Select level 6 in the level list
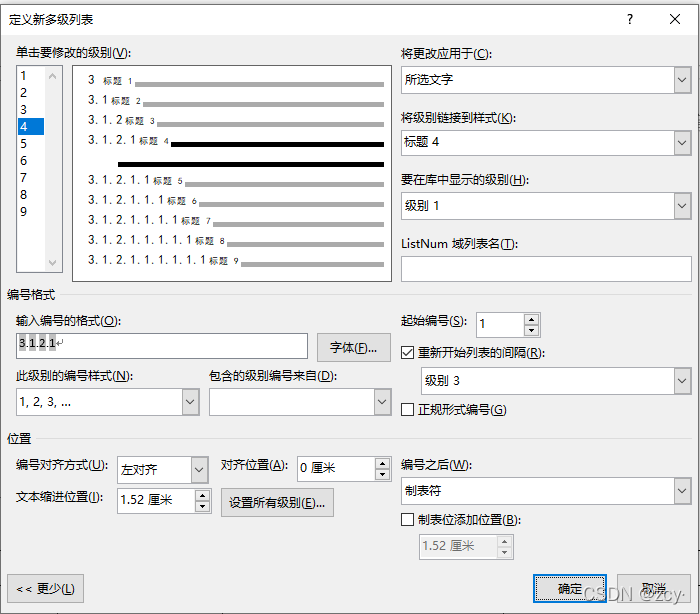The image size is (700, 614). pos(30,160)
